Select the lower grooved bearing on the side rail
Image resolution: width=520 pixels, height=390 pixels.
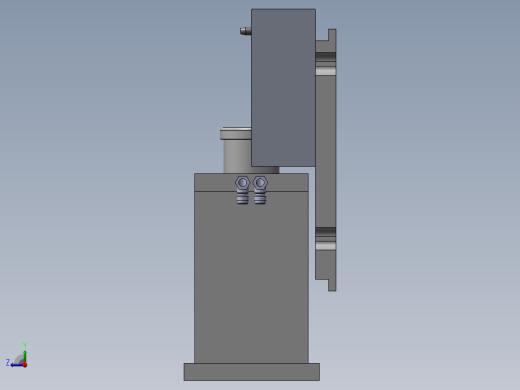coord(326,239)
